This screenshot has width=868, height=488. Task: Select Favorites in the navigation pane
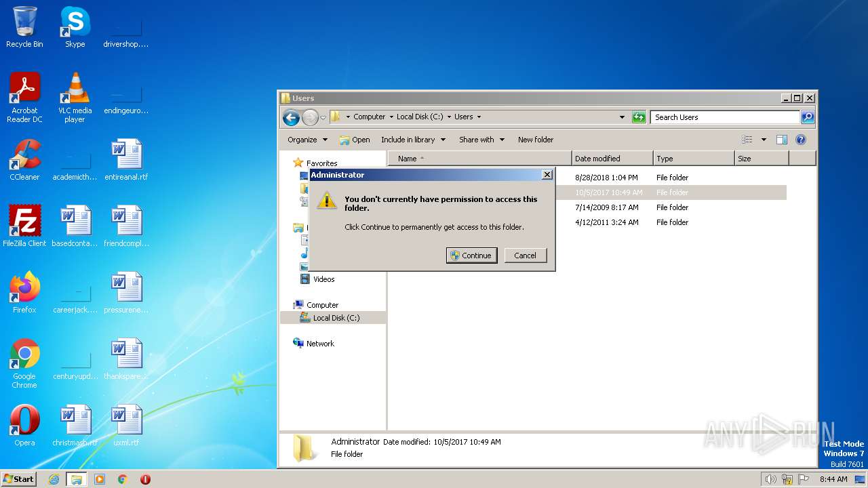pos(321,163)
